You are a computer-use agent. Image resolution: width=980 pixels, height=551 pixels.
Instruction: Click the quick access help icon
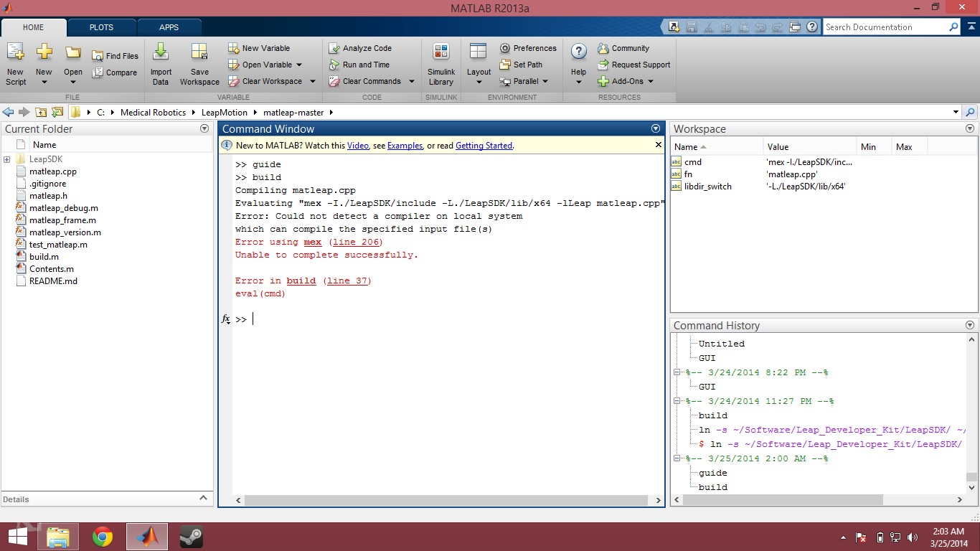812,27
